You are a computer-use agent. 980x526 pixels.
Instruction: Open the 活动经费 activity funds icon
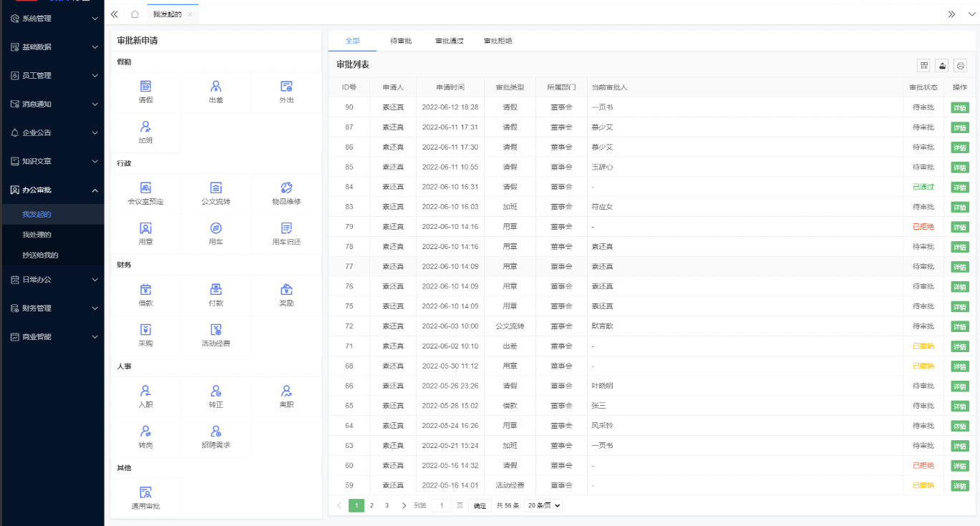pyautogui.click(x=215, y=330)
